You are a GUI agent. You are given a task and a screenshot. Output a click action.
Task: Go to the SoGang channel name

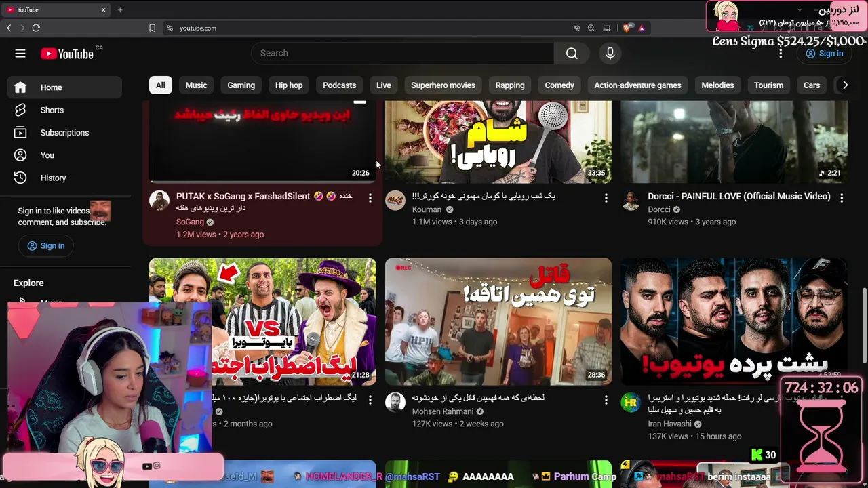[190, 222]
